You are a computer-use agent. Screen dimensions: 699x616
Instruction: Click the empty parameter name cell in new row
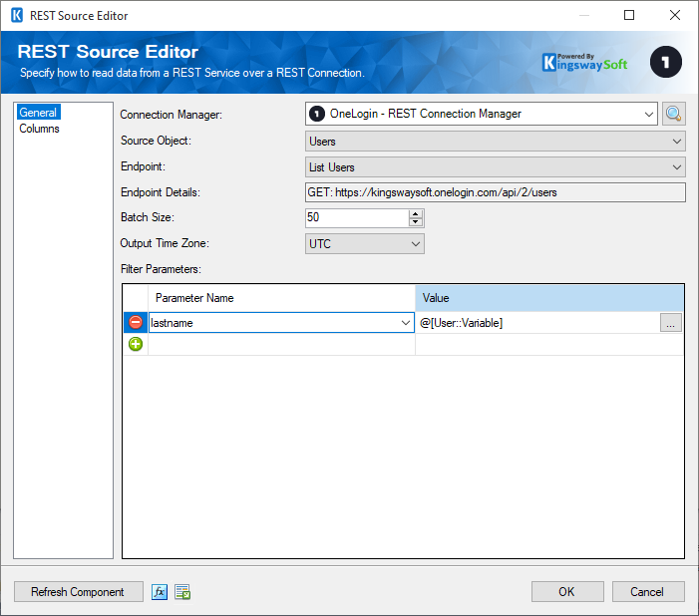click(281, 344)
